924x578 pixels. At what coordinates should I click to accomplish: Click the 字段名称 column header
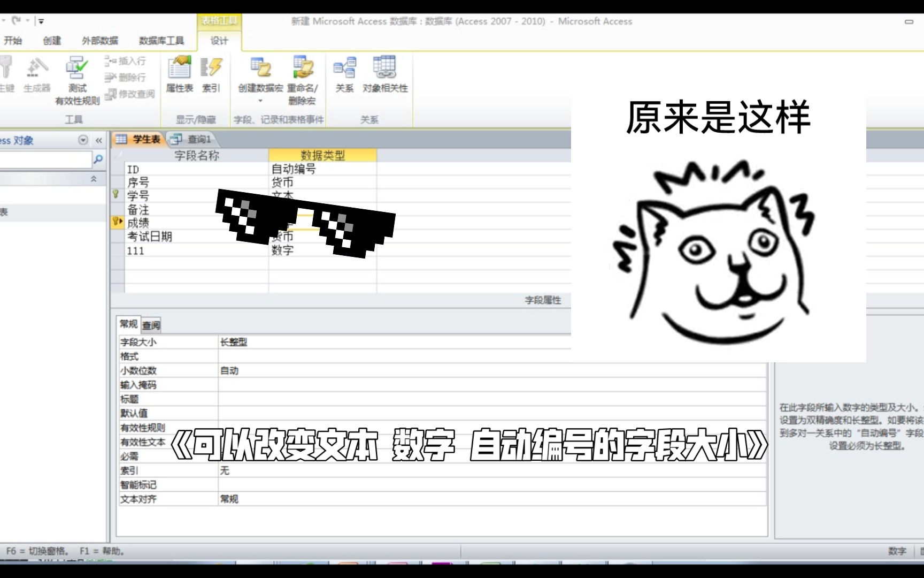(x=196, y=155)
